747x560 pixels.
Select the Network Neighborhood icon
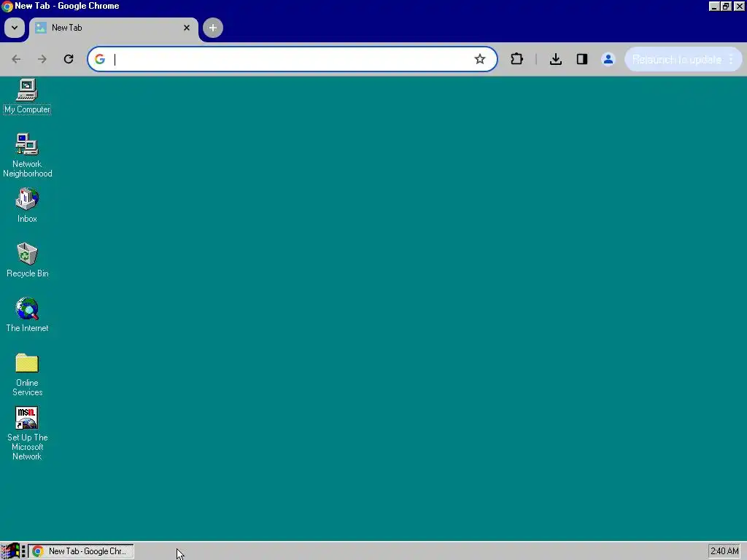coord(27,155)
